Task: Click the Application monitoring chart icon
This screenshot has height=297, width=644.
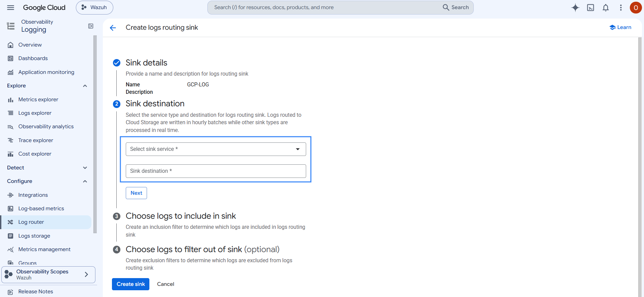Action: click(x=11, y=72)
